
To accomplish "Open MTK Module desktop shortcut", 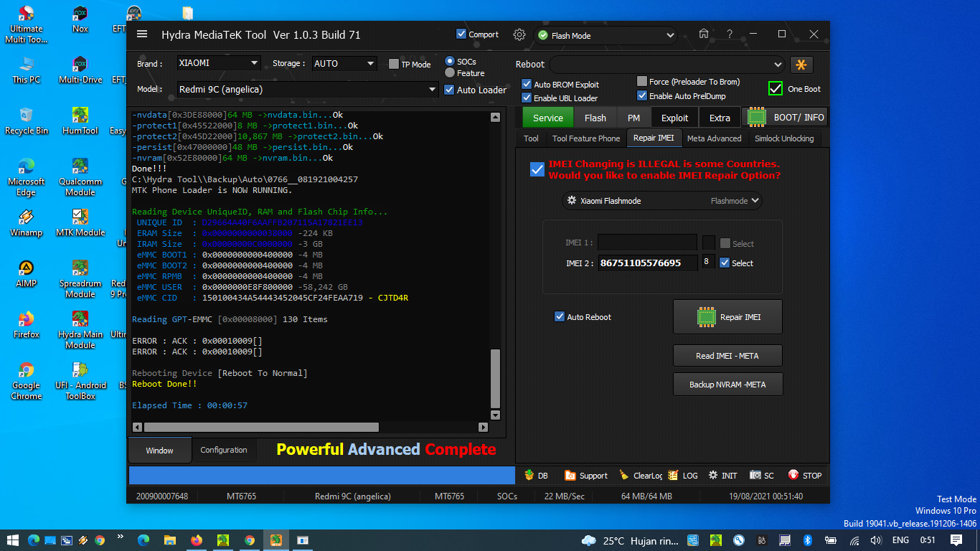I will tap(80, 223).
